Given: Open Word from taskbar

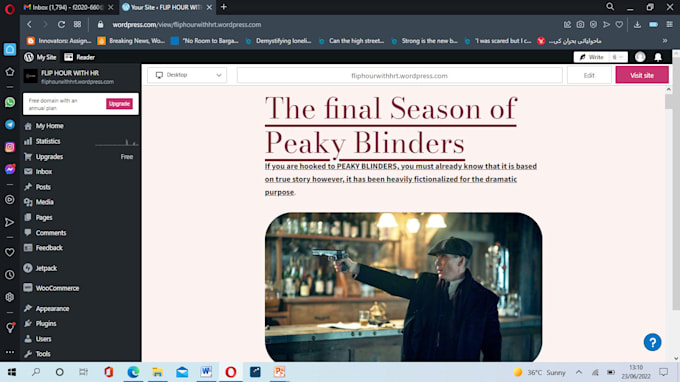Looking at the screenshot, I should click(x=206, y=372).
